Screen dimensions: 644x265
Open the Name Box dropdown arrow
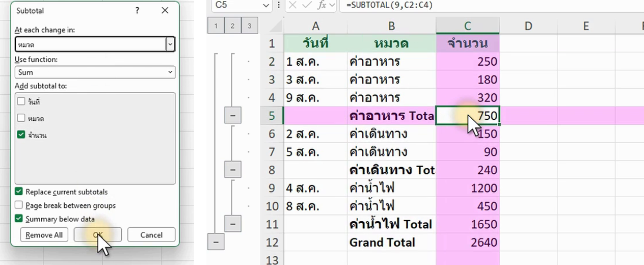266,5
